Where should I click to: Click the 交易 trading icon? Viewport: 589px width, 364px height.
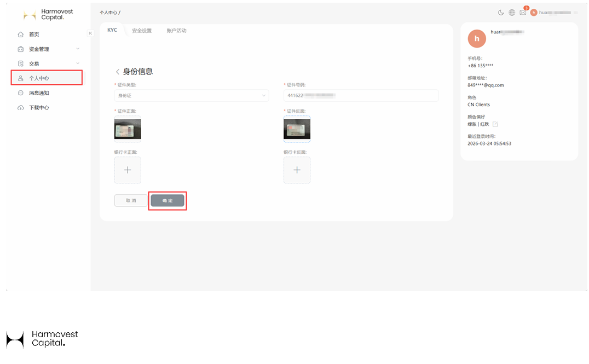[21, 64]
